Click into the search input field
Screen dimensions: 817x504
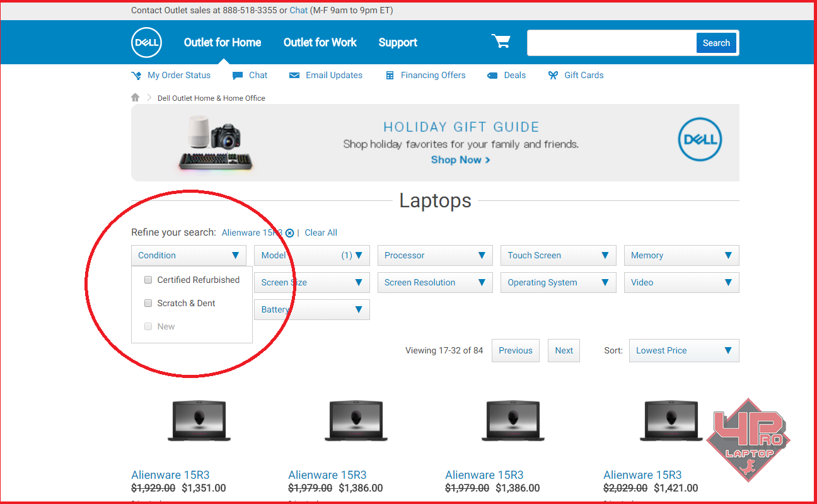pos(611,43)
